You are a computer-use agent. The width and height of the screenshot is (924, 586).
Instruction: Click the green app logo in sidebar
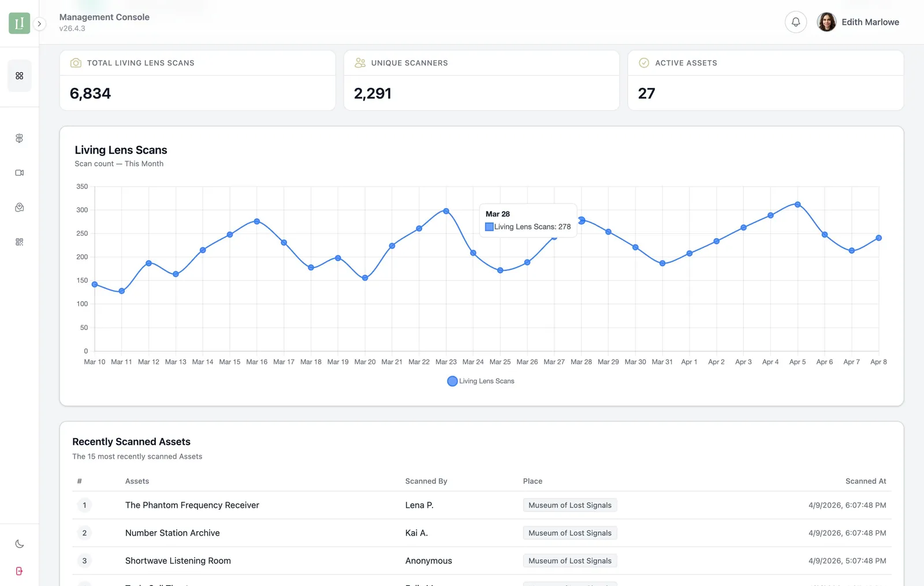coord(19,23)
